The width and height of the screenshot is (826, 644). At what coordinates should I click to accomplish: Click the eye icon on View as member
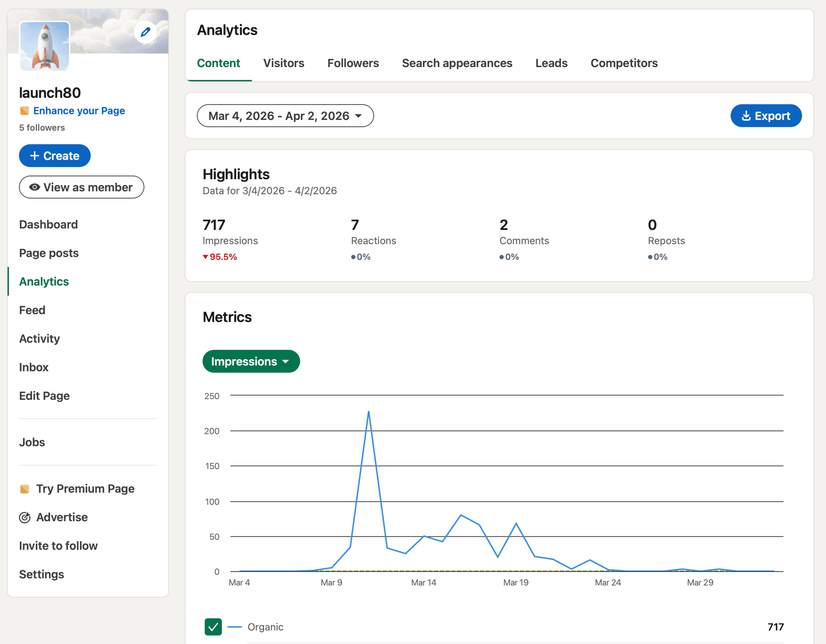(x=34, y=187)
